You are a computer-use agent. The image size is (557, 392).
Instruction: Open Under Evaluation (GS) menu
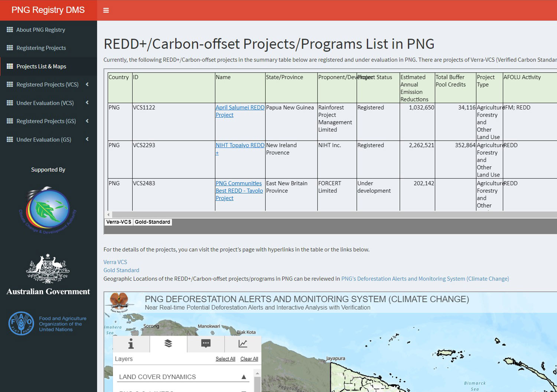[x=44, y=140]
